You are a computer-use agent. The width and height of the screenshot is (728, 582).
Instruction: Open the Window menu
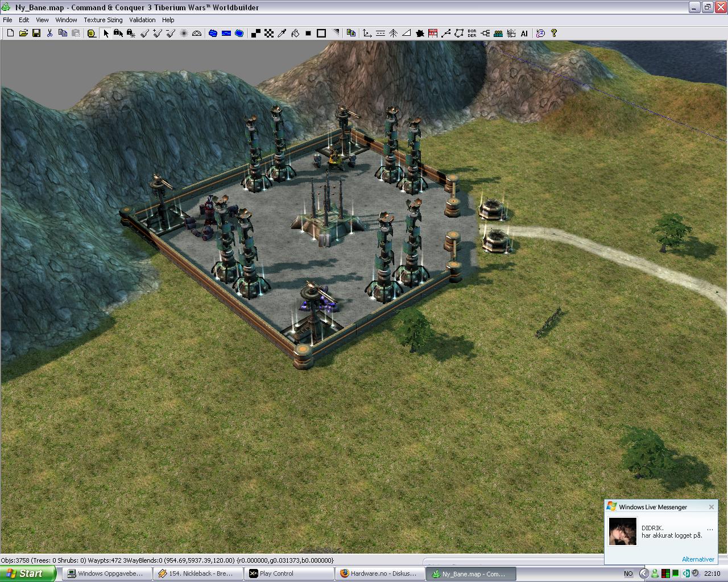(x=66, y=20)
